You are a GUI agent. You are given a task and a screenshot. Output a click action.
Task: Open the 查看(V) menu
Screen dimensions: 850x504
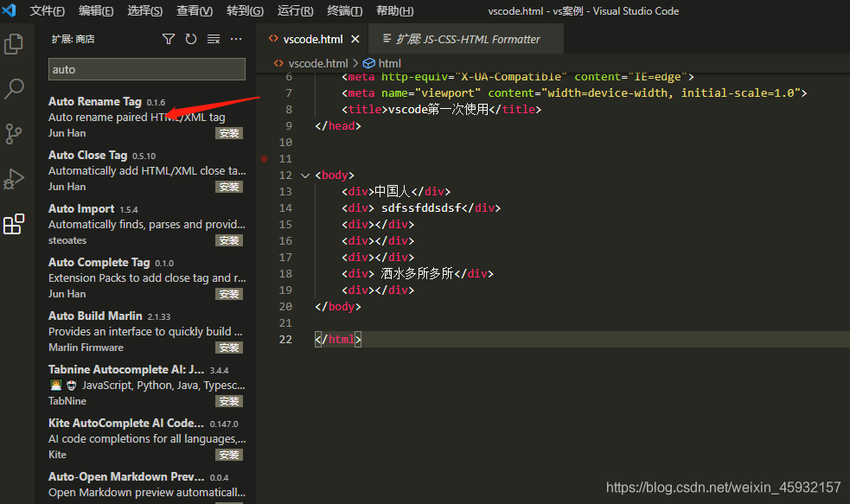coord(195,11)
